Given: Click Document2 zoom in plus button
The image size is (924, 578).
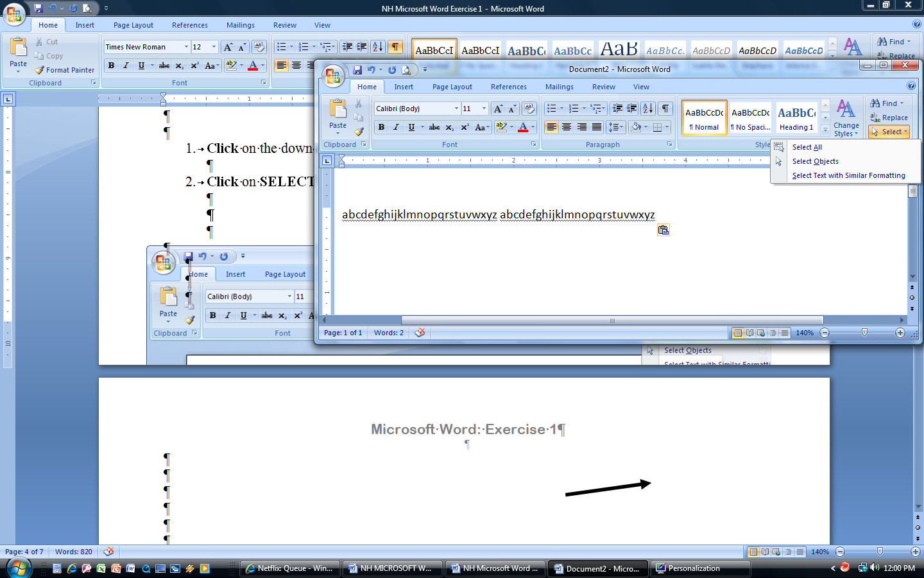Looking at the screenshot, I should point(900,333).
